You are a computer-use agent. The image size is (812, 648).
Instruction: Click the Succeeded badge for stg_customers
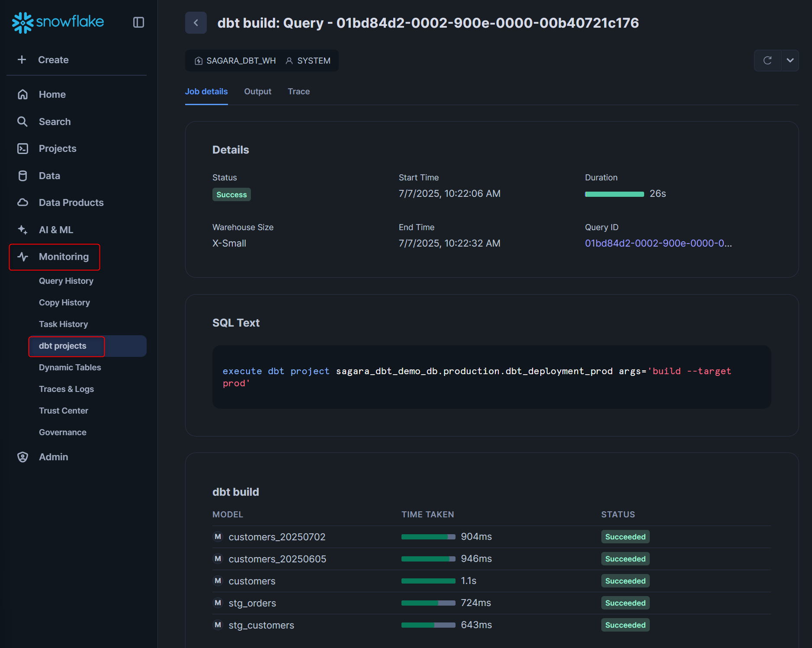pos(625,625)
